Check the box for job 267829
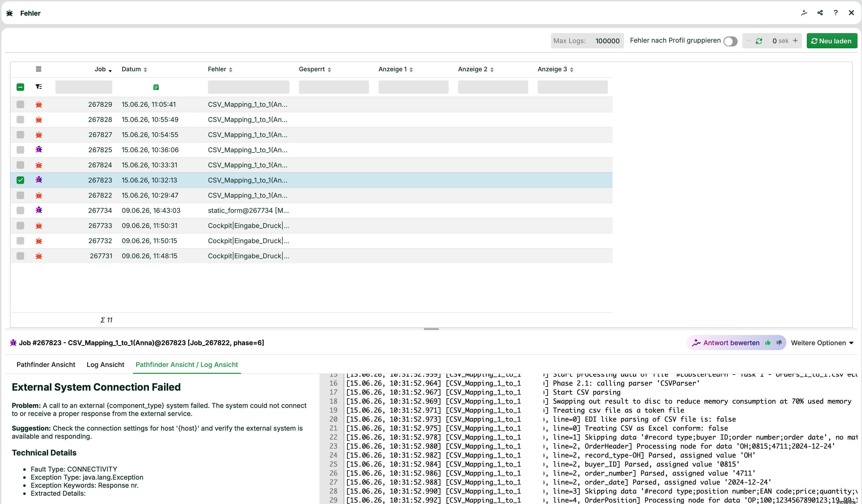862x504 pixels. 20,104
